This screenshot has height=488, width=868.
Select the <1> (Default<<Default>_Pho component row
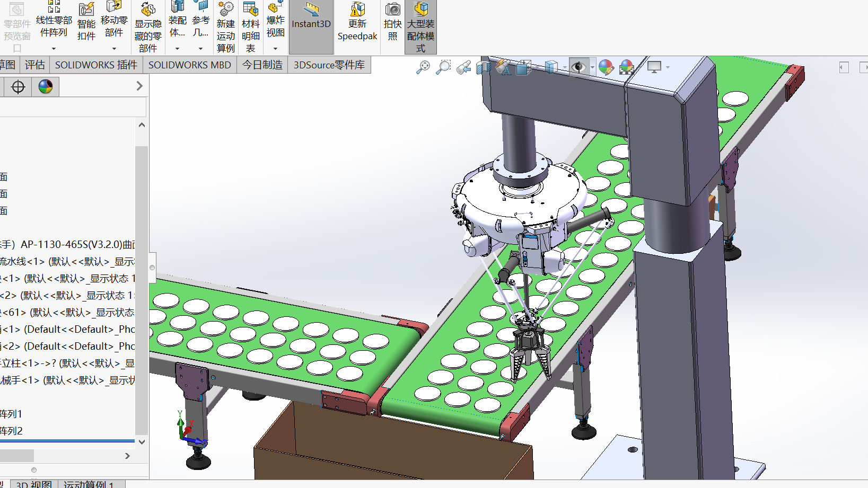tap(67, 329)
